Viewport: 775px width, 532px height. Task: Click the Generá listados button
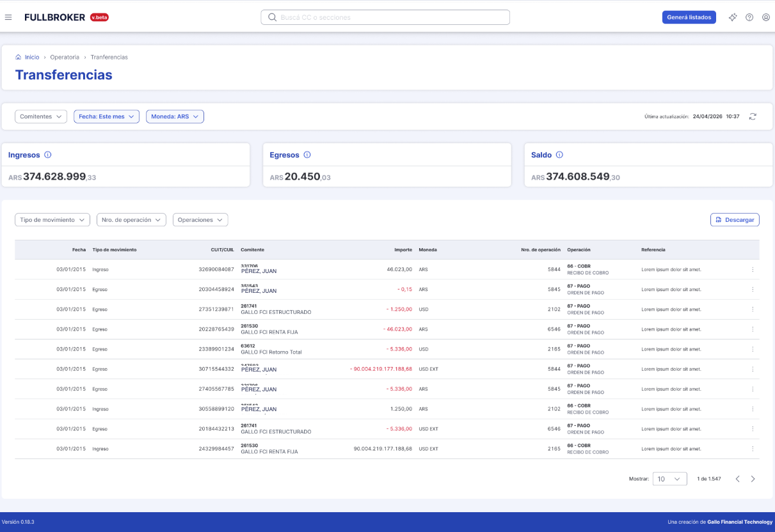click(x=689, y=17)
